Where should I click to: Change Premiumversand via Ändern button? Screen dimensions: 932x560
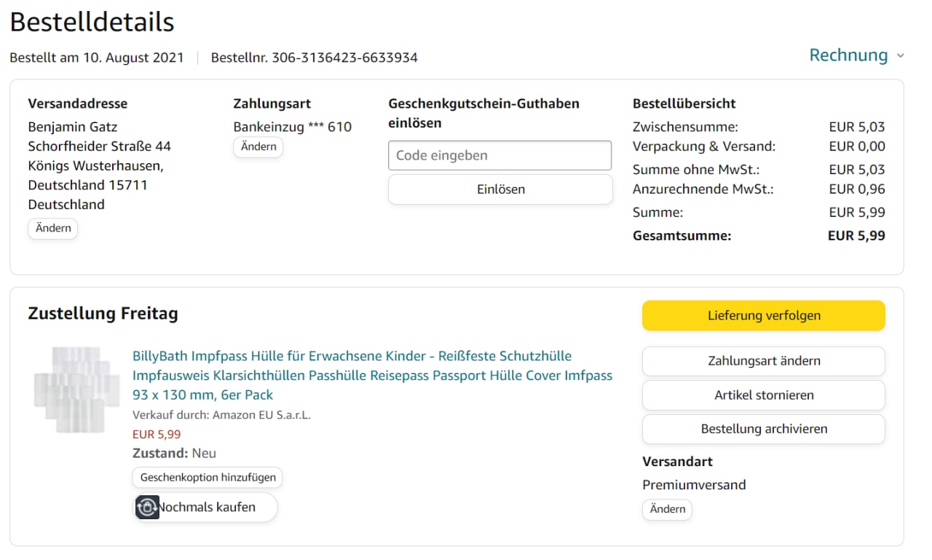point(667,509)
